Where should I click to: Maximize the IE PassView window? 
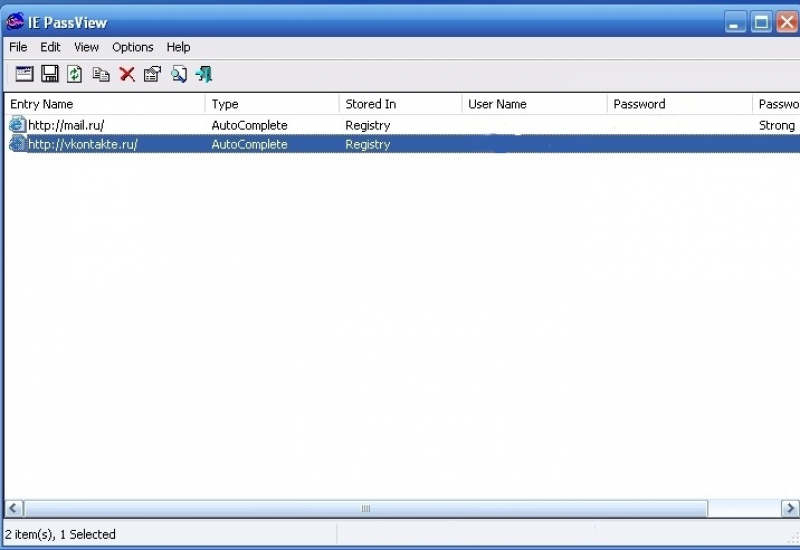tap(761, 22)
